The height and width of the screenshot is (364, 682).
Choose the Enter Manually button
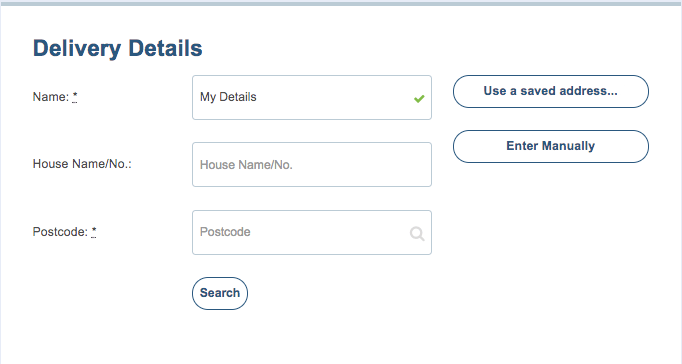pos(551,146)
